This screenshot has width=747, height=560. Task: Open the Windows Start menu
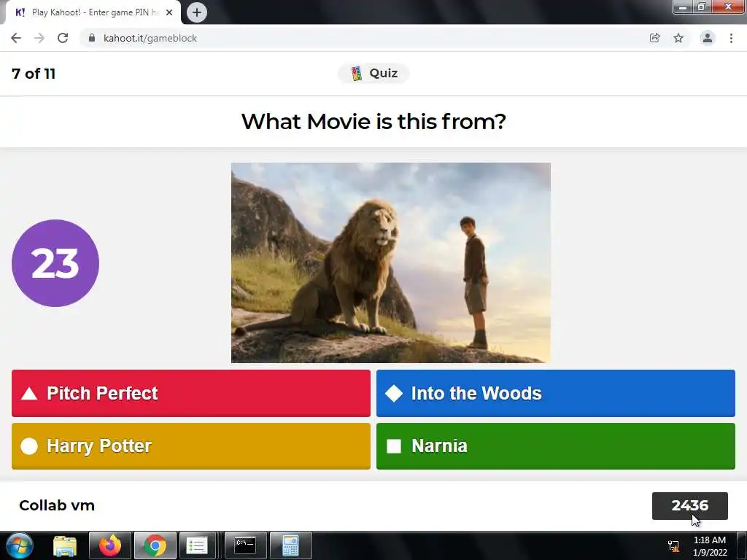pyautogui.click(x=19, y=545)
